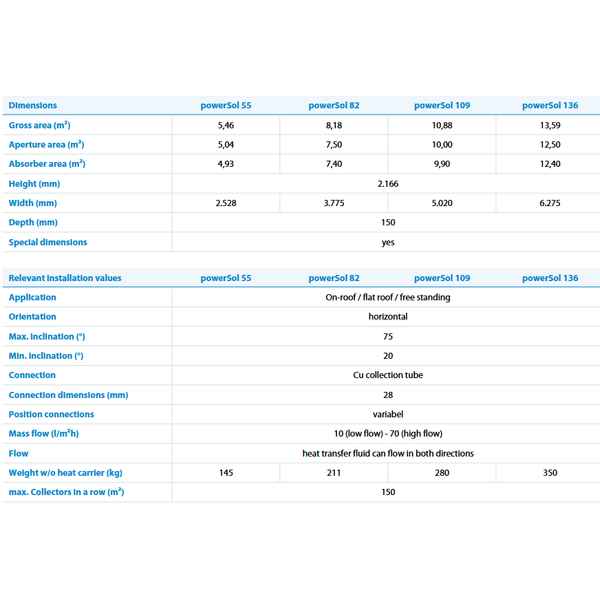Select the 'Depth (mm)' row label
Viewport: 600px width, 600px height.
pos(33,223)
